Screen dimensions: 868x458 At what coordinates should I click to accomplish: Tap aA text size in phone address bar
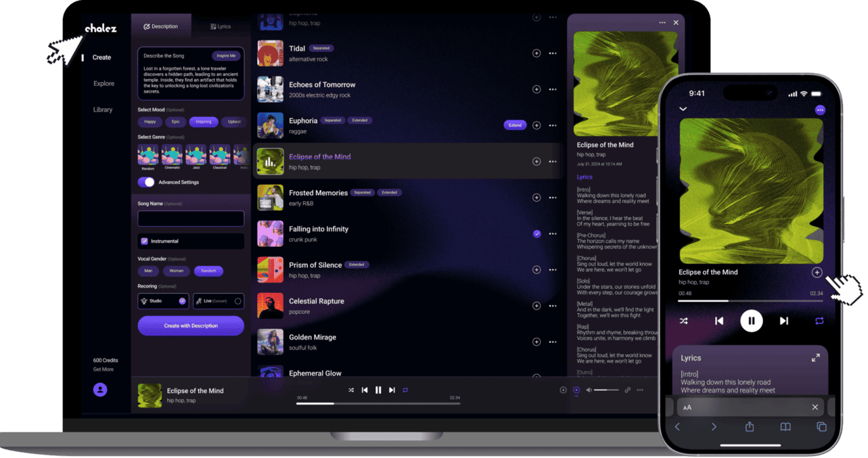(687, 407)
